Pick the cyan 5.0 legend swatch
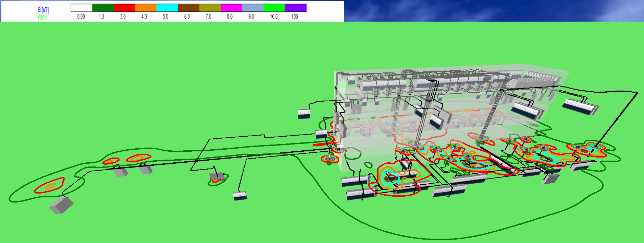The width and height of the screenshot is (644, 243). coord(167,8)
